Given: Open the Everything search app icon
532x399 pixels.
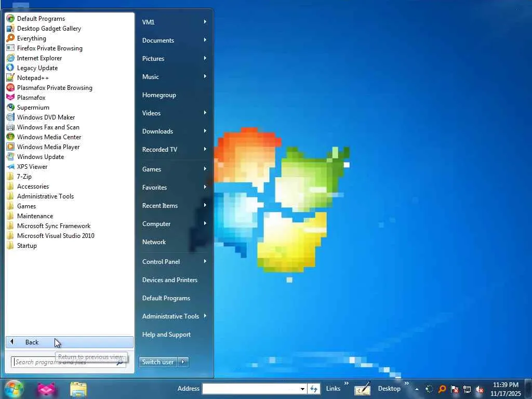Looking at the screenshot, I should coord(10,38).
